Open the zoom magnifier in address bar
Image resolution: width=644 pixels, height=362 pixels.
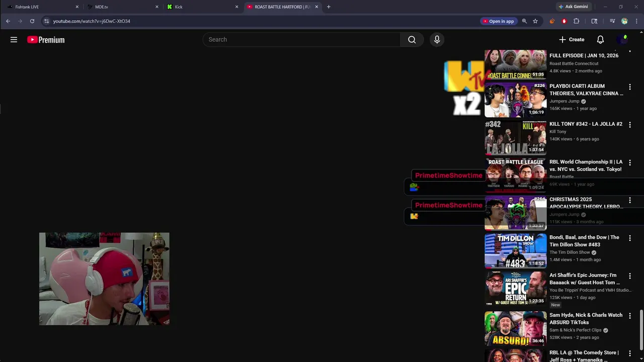point(524,21)
